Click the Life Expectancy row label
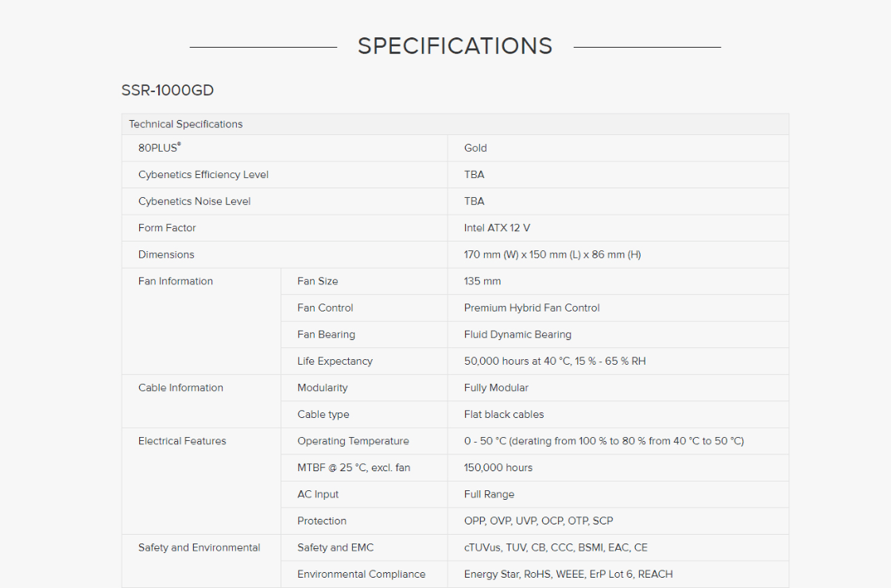891x588 pixels. [x=335, y=361]
